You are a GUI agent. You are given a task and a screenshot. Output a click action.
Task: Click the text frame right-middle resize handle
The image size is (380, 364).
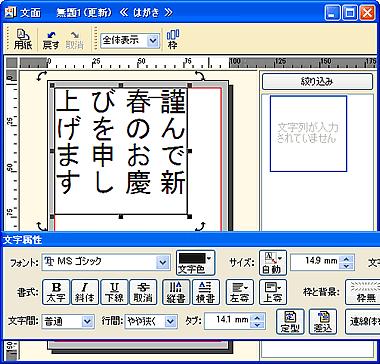tap(190, 151)
